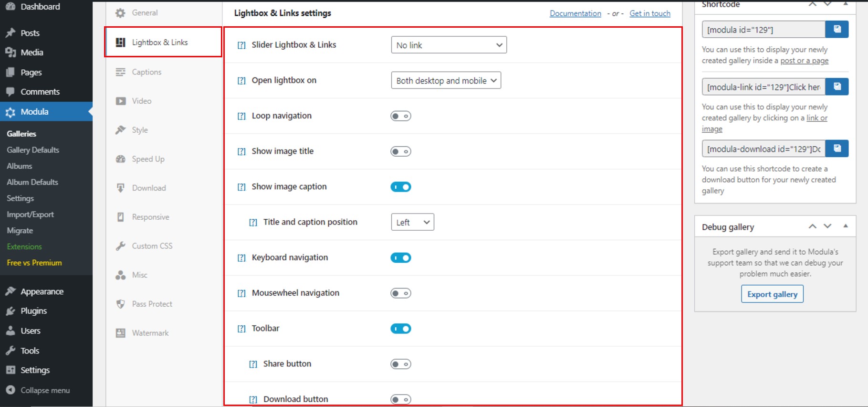
Task: Open the Slider Lightbox & Links dropdown
Action: (x=449, y=45)
